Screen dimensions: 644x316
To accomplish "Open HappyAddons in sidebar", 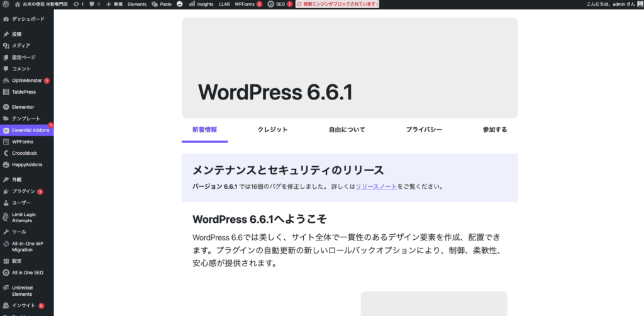I will coord(26,165).
